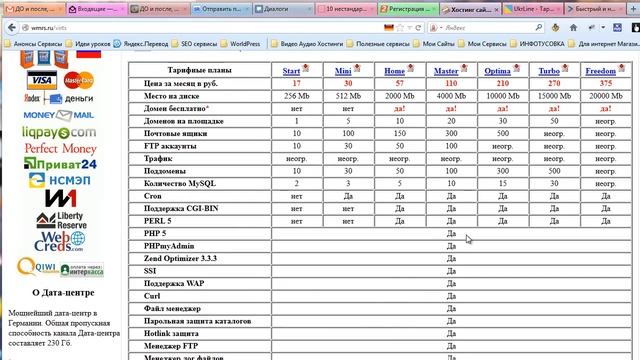This screenshot has width=640, height=360.
Task: Click the Liberty Reserve logo
Action: coord(62,220)
